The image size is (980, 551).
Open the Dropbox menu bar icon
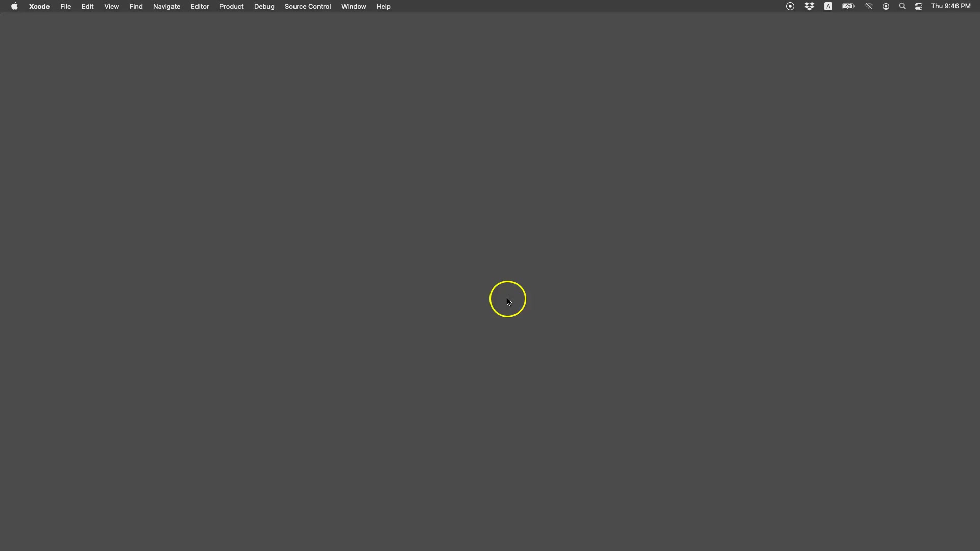pos(809,6)
